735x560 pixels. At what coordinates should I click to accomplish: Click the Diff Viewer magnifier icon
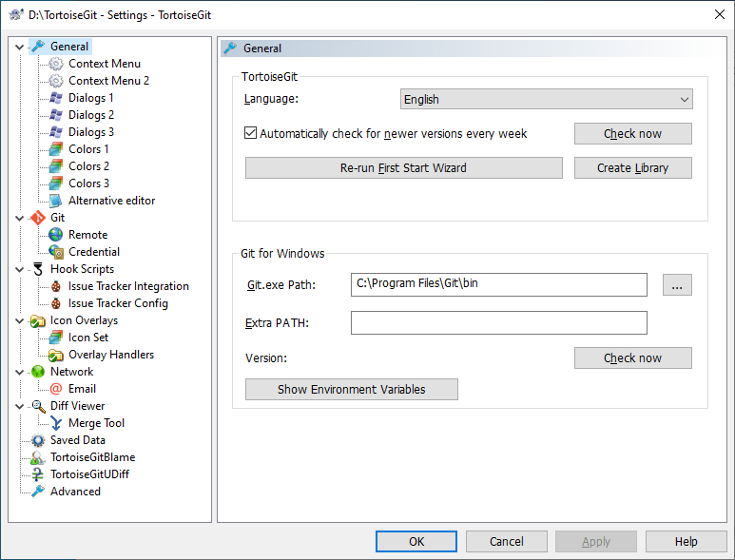tap(38, 406)
